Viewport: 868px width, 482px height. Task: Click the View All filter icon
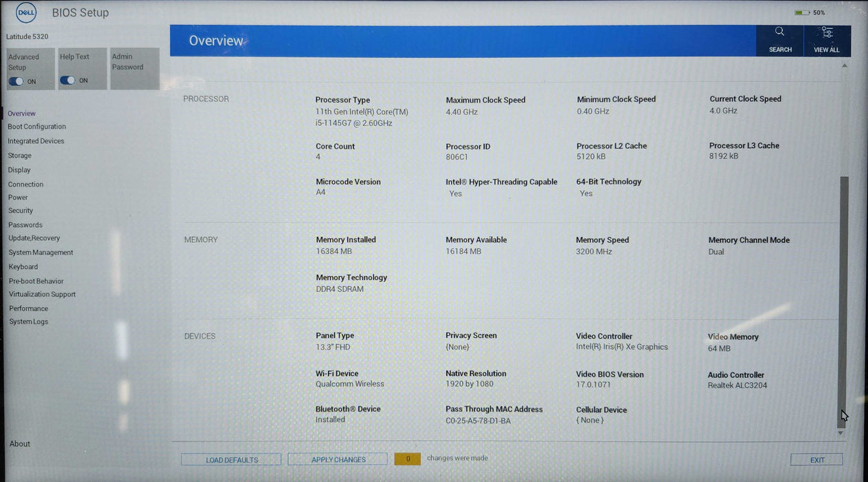[x=827, y=32]
